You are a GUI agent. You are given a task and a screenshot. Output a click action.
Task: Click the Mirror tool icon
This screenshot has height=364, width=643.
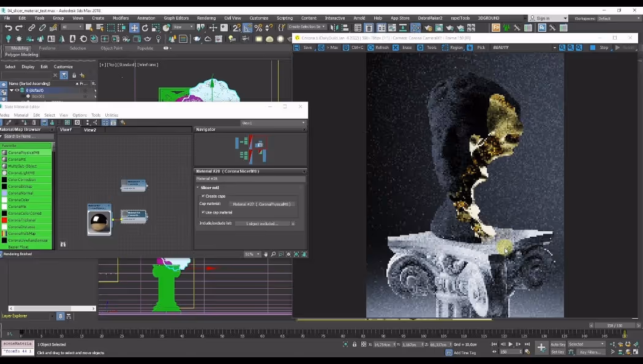click(x=334, y=28)
